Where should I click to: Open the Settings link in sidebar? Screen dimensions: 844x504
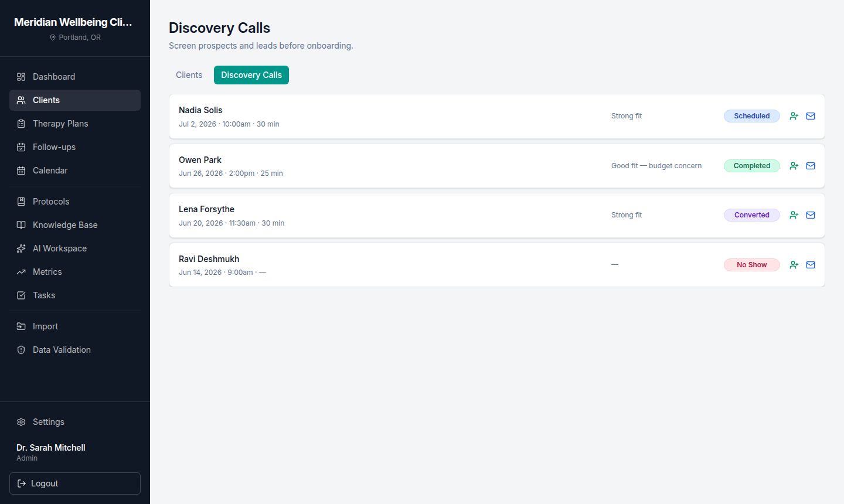[x=75, y=422]
